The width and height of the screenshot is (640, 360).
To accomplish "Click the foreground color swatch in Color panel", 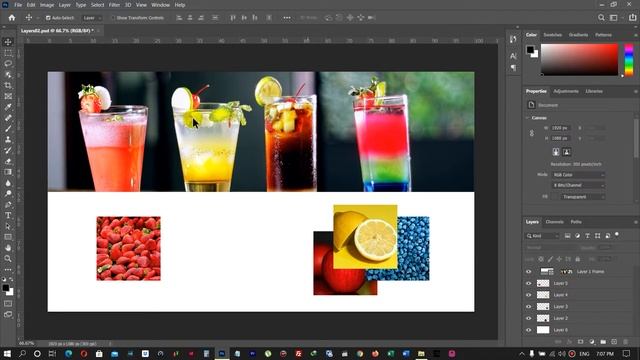I will point(530,50).
